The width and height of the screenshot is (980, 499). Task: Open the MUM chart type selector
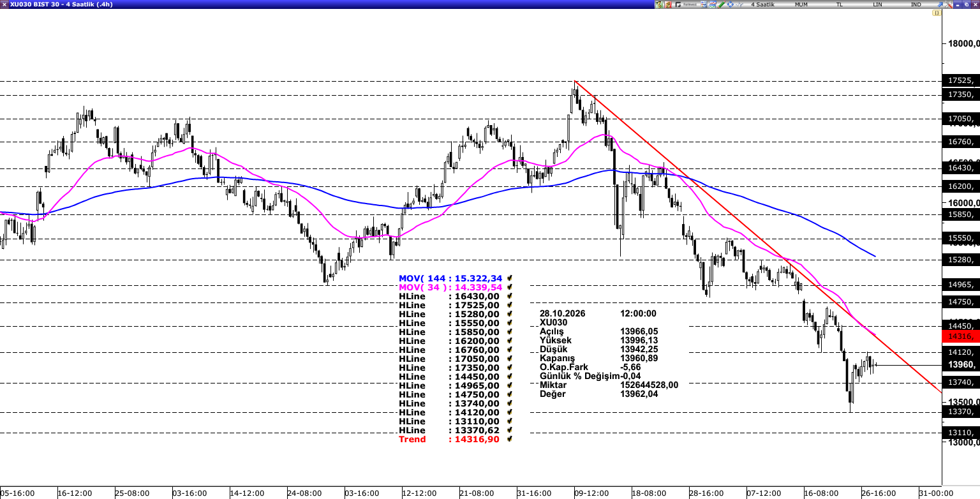(x=801, y=4)
